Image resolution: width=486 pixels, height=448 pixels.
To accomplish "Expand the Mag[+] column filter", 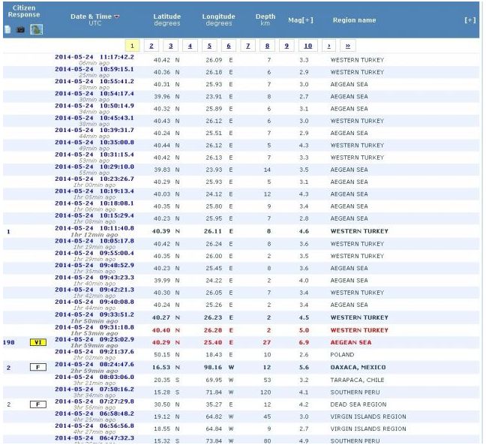I will (x=300, y=20).
